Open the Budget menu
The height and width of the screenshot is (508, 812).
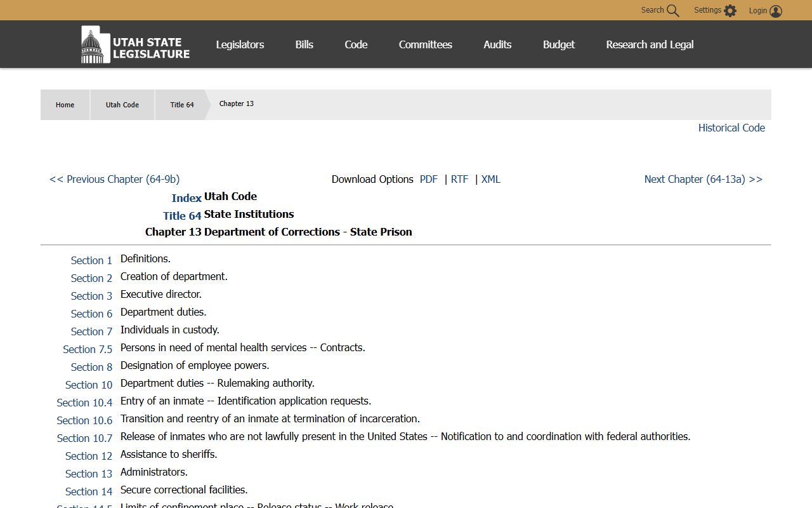559,44
